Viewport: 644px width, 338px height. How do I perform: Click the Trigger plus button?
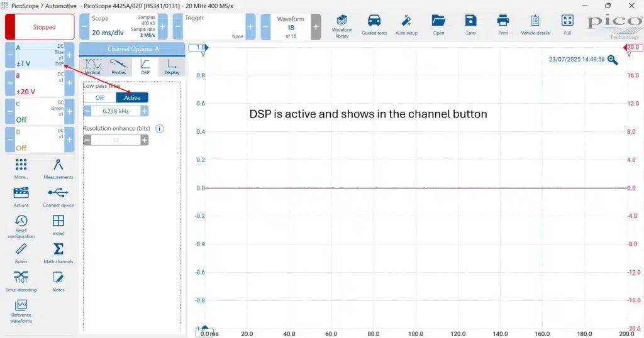tap(250, 26)
